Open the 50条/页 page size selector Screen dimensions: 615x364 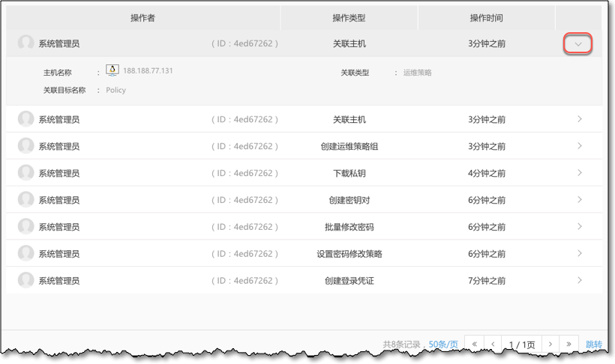click(x=443, y=345)
